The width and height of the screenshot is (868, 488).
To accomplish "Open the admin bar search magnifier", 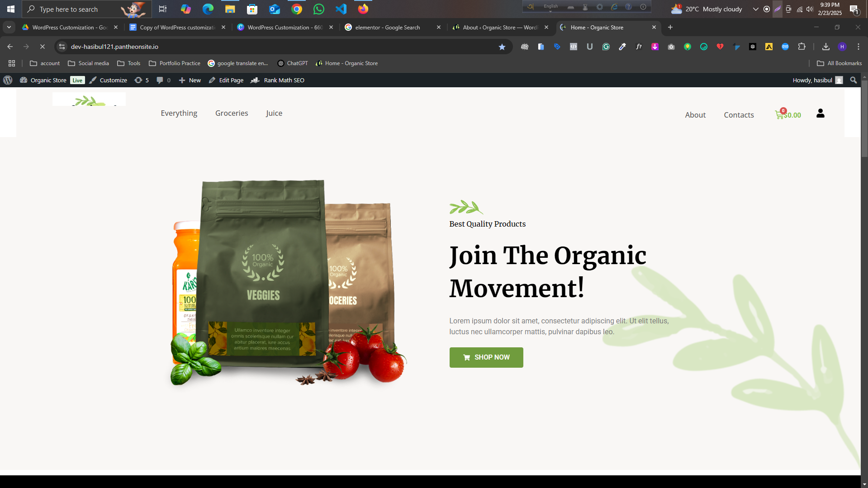I will point(853,80).
